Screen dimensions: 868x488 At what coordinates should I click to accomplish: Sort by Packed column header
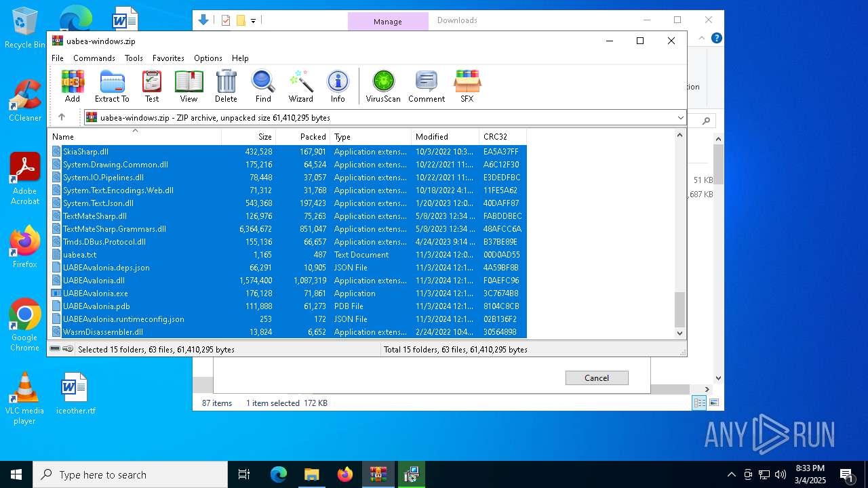click(302, 136)
